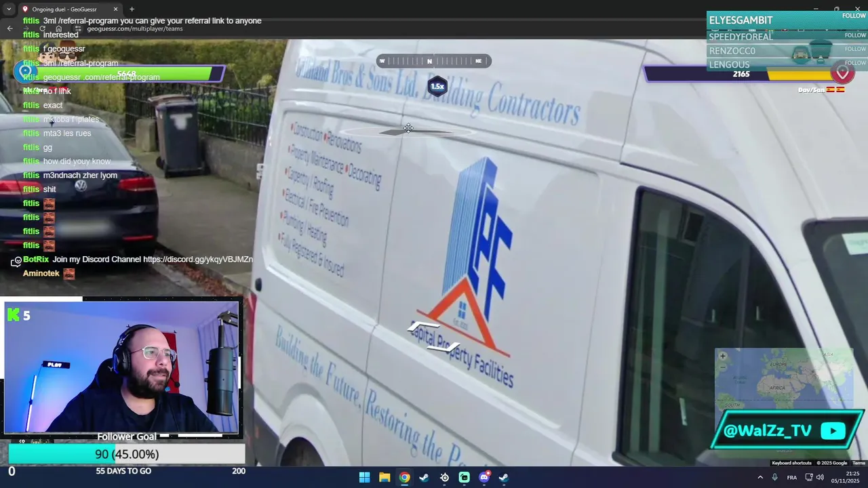Reload the GeoGuessr page
The height and width of the screenshot is (488, 868).
click(x=42, y=28)
